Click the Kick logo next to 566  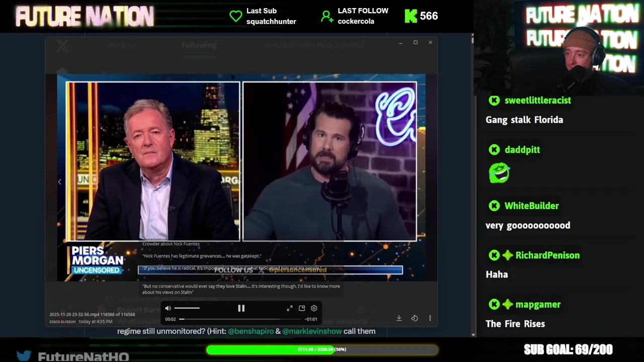(x=411, y=16)
